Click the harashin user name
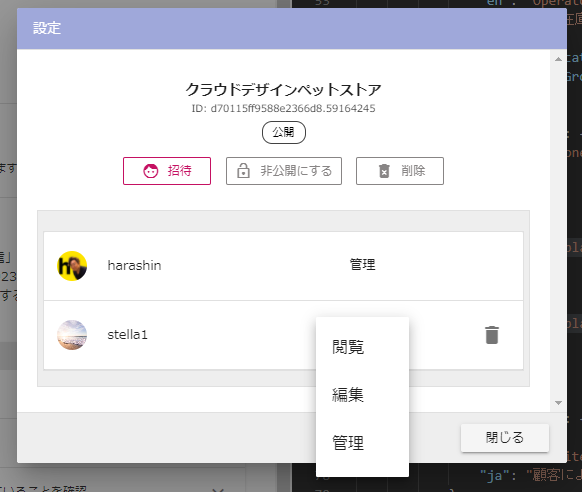The height and width of the screenshot is (492, 582). (134, 265)
